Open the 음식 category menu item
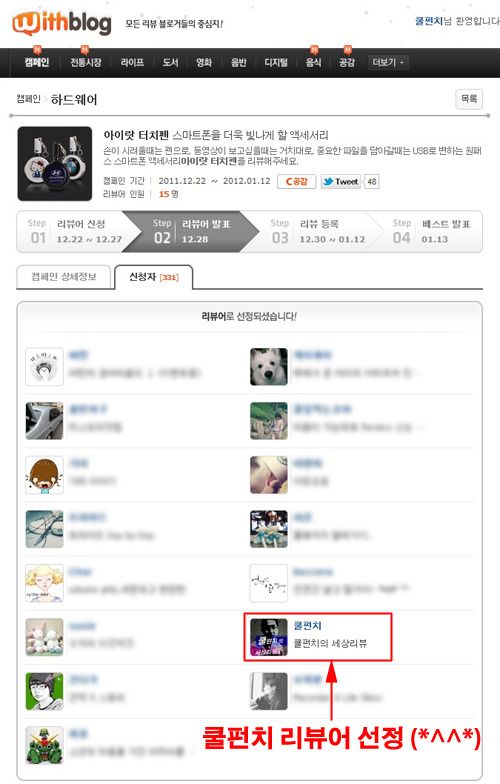 314,62
